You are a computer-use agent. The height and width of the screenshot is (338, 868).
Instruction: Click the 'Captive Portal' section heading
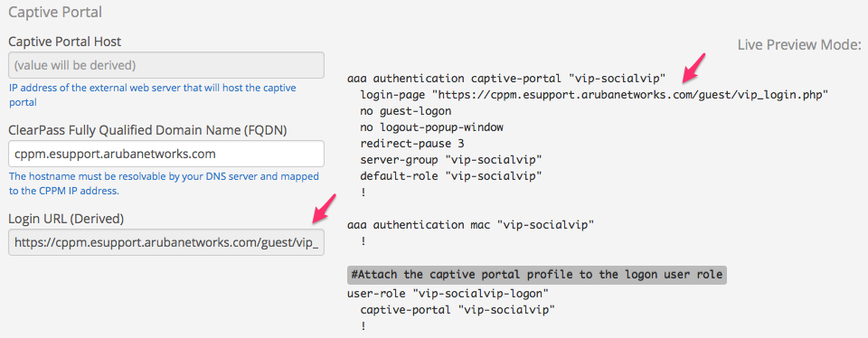coord(55,12)
